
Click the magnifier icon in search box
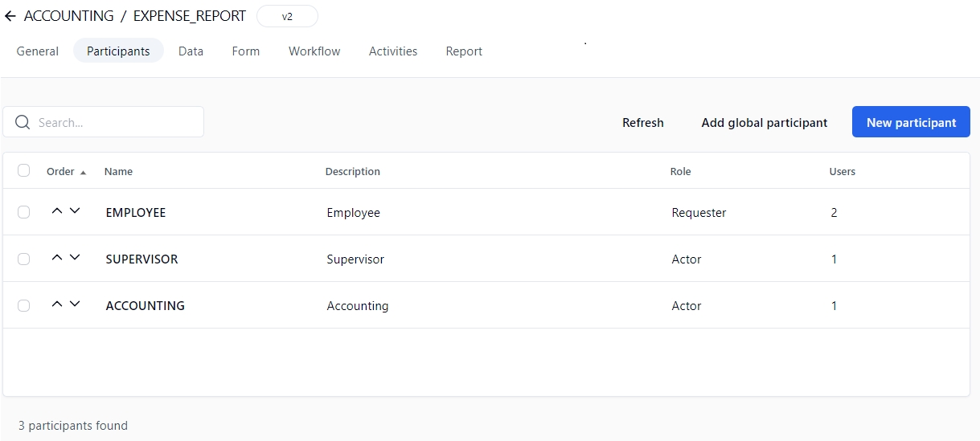[x=23, y=122]
